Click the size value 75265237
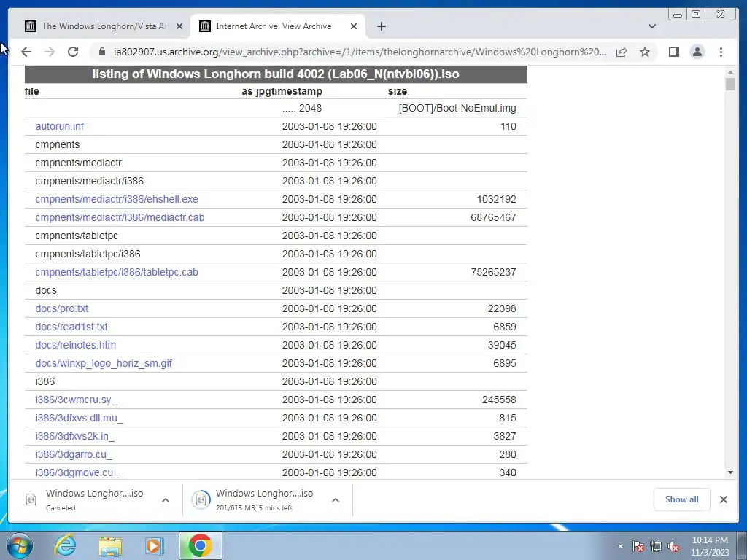This screenshot has height=560, width=747. (x=493, y=272)
